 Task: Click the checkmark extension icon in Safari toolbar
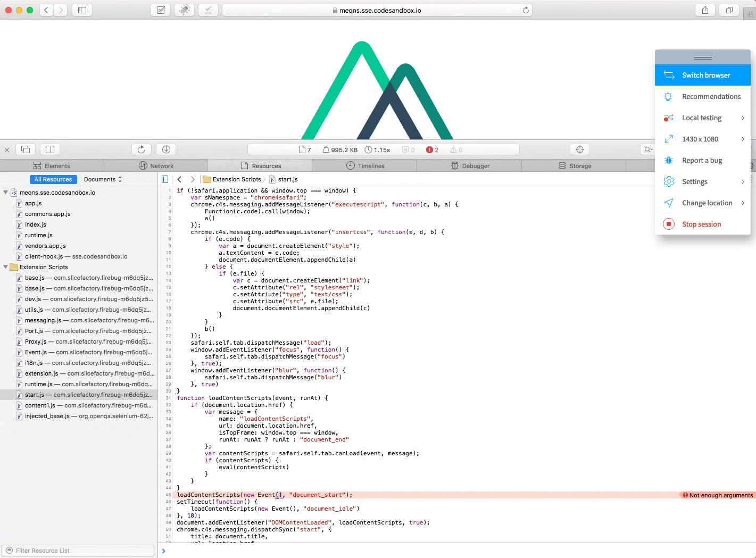[x=161, y=10]
